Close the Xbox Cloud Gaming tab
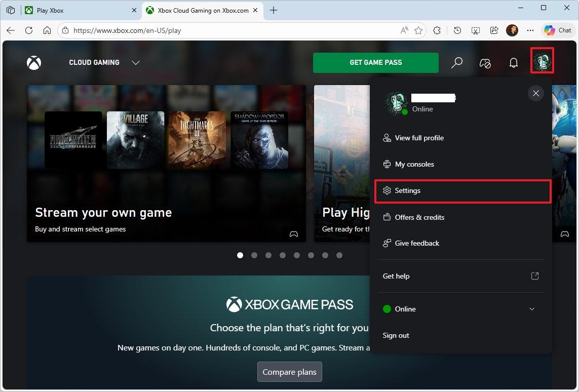This screenshot has height=392, width=579. pyautogui.click(x=255, y=10)
